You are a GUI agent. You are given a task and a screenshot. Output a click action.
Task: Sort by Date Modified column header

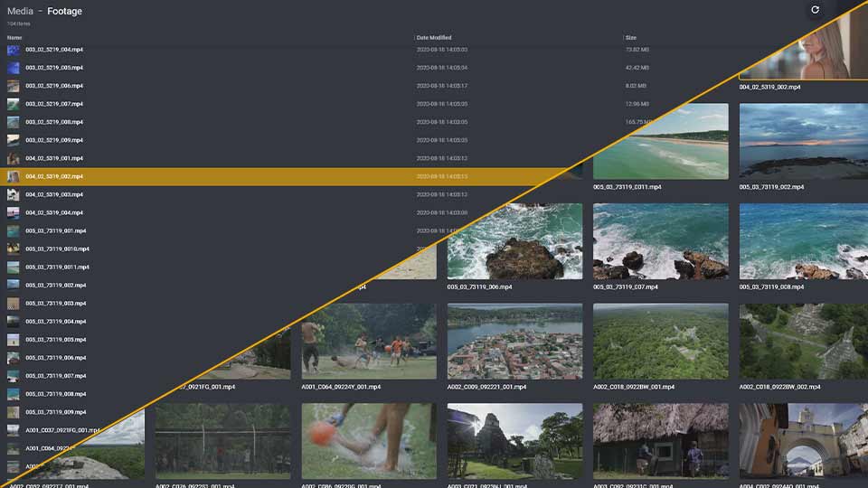click(x=434, y=38)
